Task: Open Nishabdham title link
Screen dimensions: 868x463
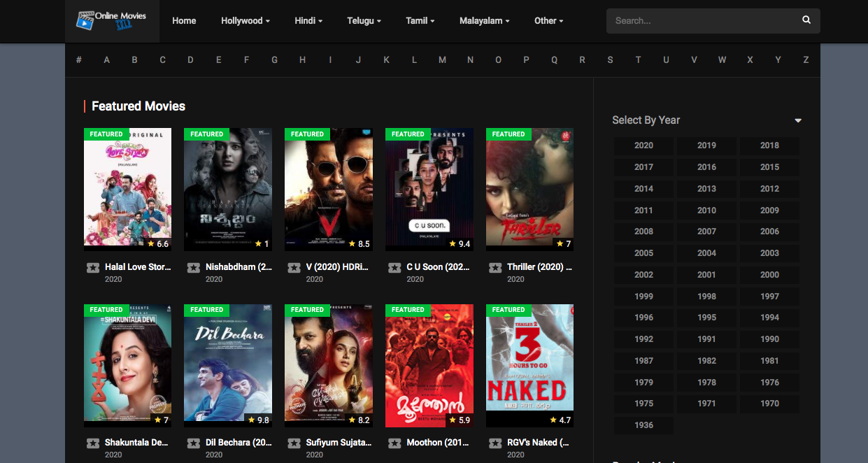Action: pos(239,267)
